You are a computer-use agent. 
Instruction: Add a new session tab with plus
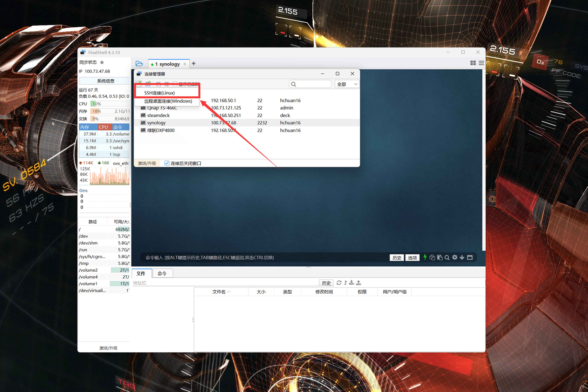(193, 63)
